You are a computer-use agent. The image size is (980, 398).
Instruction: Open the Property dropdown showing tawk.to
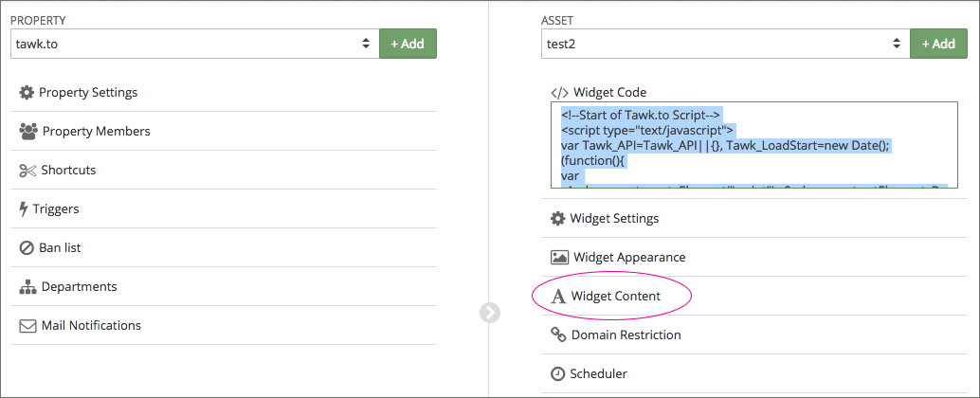click(x=195, y=44)
